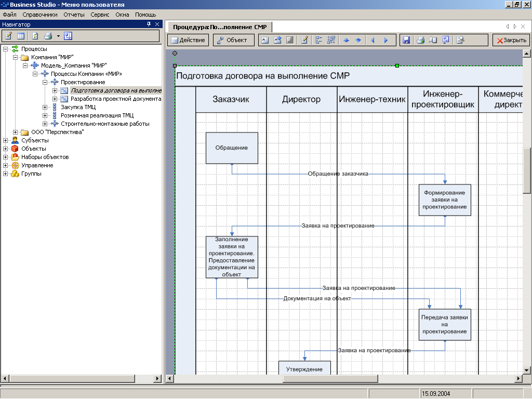Click the align elements tree icon

point(318,40)
